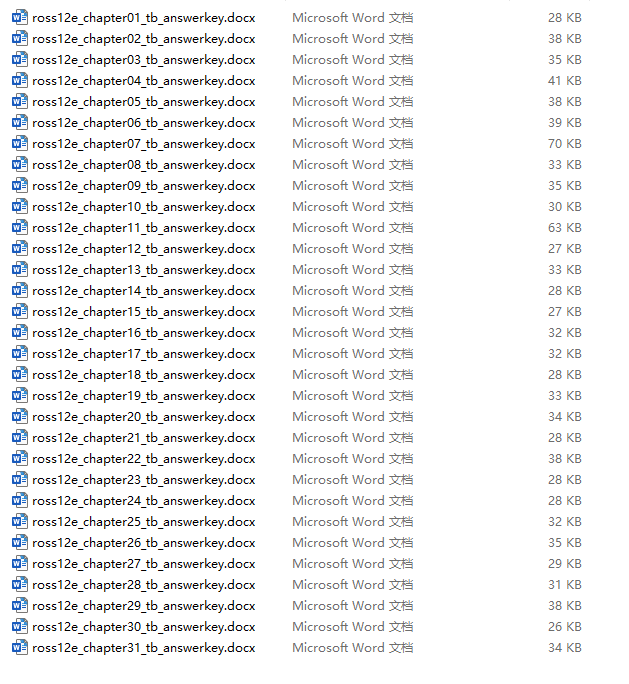The height and width of the screenshot is (684, 629).
Task: Click the Word icon for ross12e_chapter23_tb_answerkey.docx
Action: (20, 480)
